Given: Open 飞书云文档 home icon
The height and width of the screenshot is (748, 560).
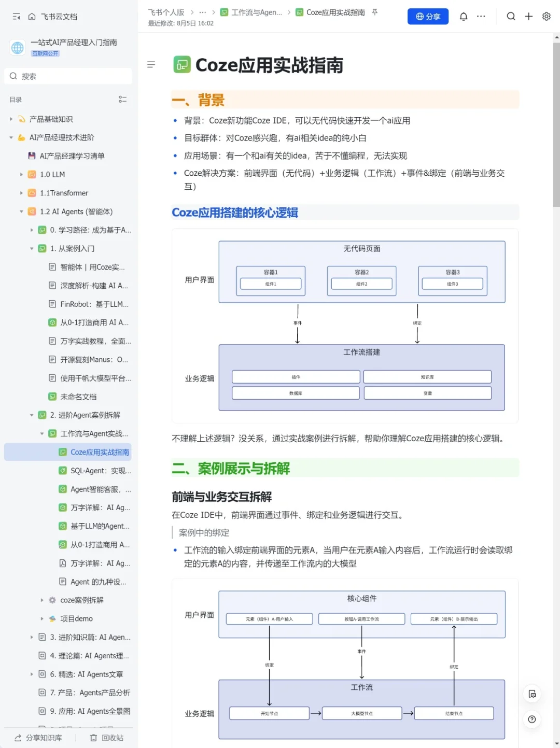Looking at the screenshot, I should tap(31, 16).
